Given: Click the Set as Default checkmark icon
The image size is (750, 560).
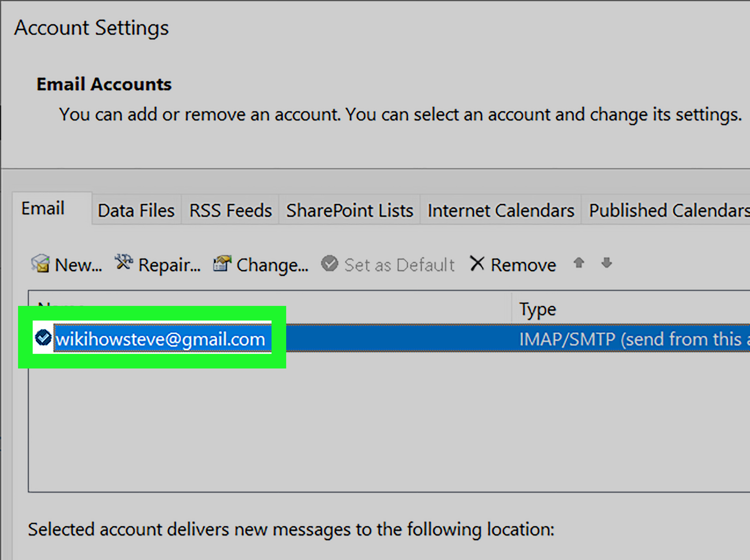Looking at the screenshot, I should pyautogui.click(x=330, y=263).
